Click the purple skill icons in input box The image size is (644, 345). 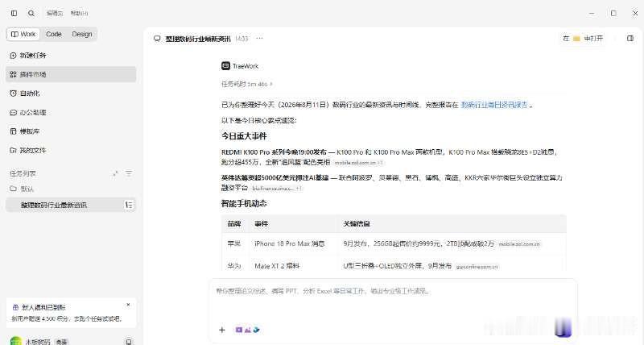tap(247, 330)
